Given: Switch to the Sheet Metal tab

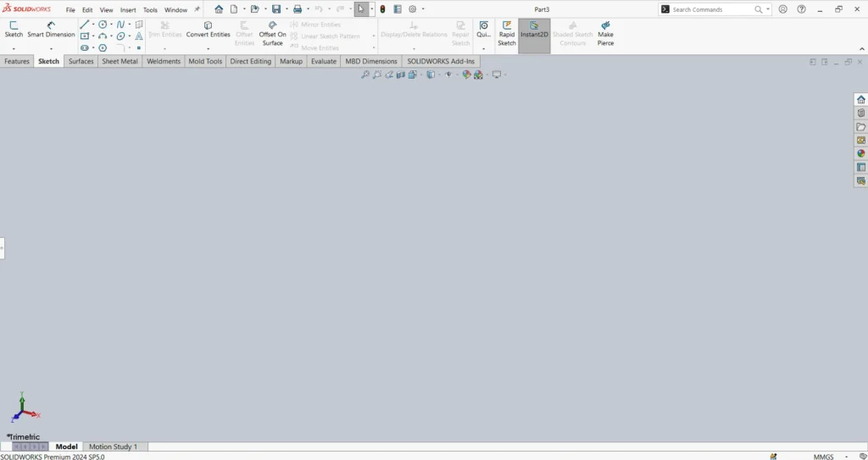Looking at the screenshot, I should pos(120,62).
